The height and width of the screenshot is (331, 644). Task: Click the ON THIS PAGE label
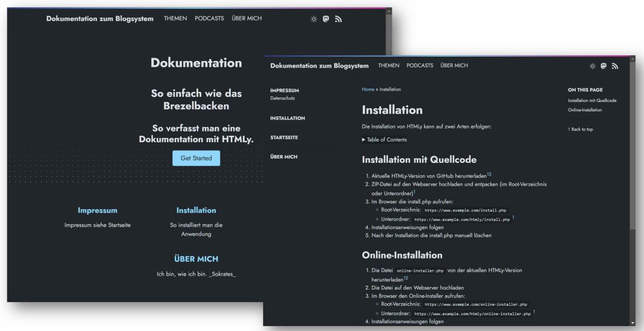(586, 89)
